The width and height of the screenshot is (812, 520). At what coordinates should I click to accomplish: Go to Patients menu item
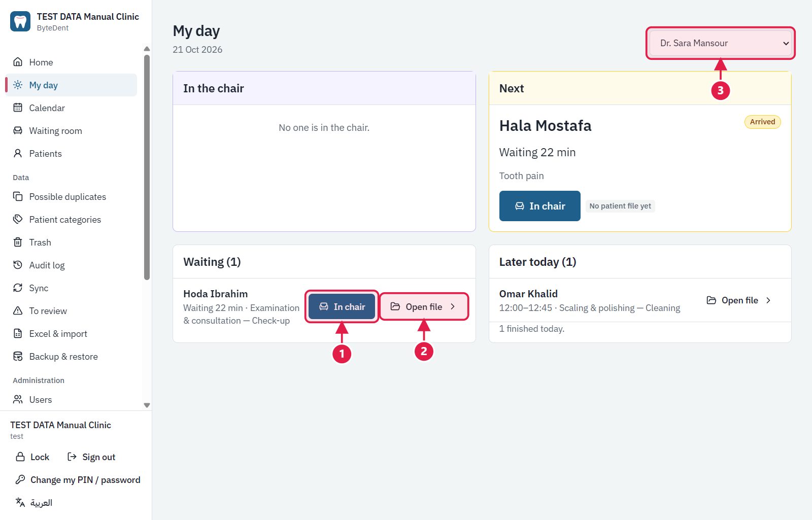pos(72,153)
